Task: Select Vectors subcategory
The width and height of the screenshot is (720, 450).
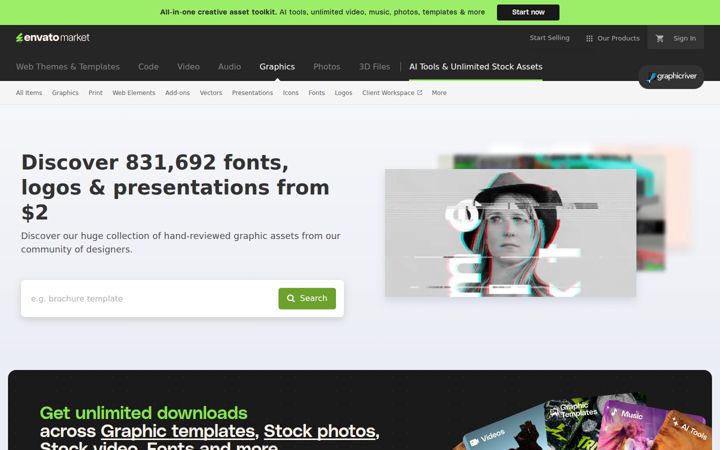Action: click(211, 93)
